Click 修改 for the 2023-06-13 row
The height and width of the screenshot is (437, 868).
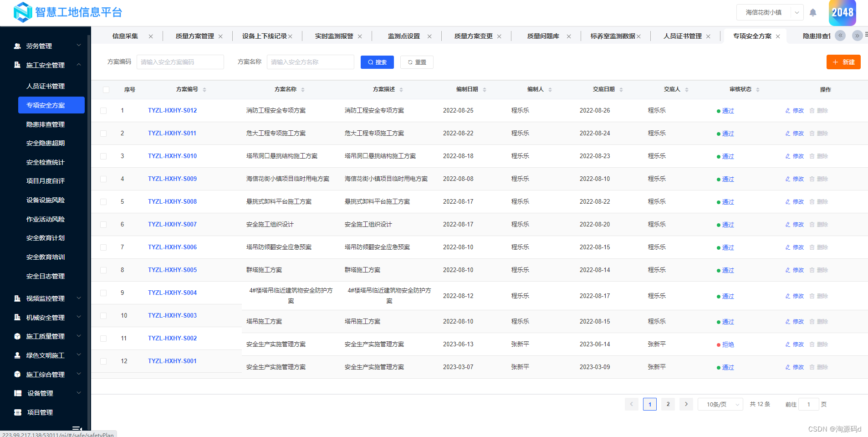pyautogui.click(x=795, y=344)
